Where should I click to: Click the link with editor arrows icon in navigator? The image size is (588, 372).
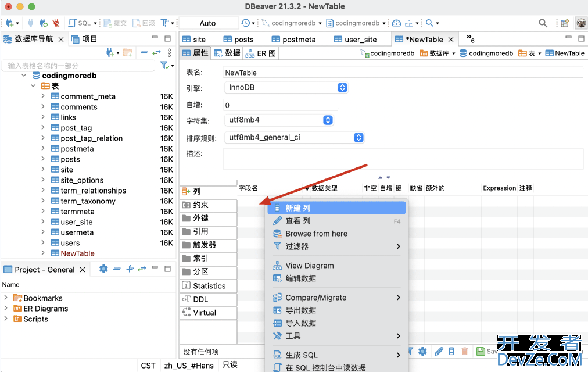156,53
